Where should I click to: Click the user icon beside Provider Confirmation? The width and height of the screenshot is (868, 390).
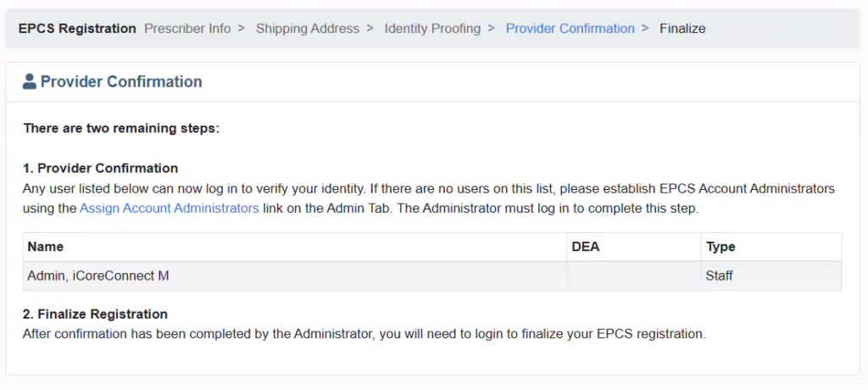(30, 82)
